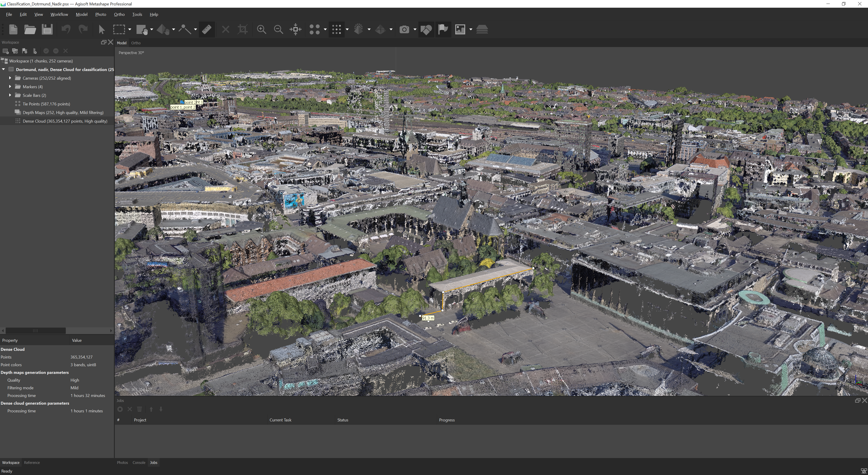Viewport: 868px width, 475px height.
Task: Expand the Cameras (252/252 aligned) folder
Action: click(x=10, y=78)
